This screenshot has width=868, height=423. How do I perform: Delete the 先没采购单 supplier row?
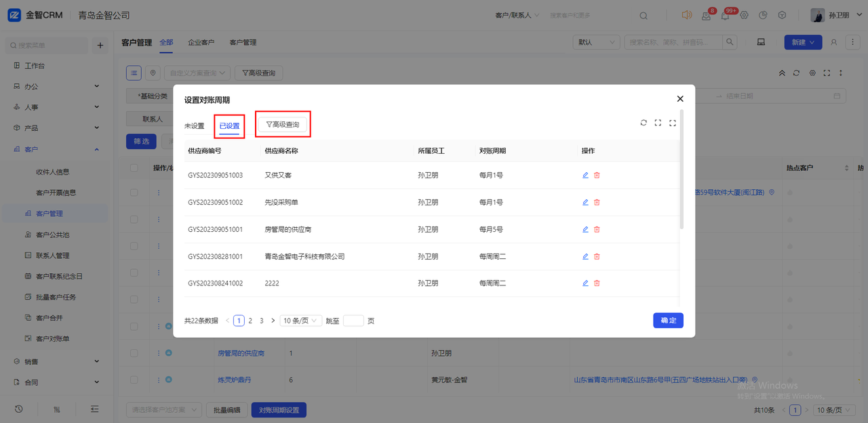(x=597, y=202)
